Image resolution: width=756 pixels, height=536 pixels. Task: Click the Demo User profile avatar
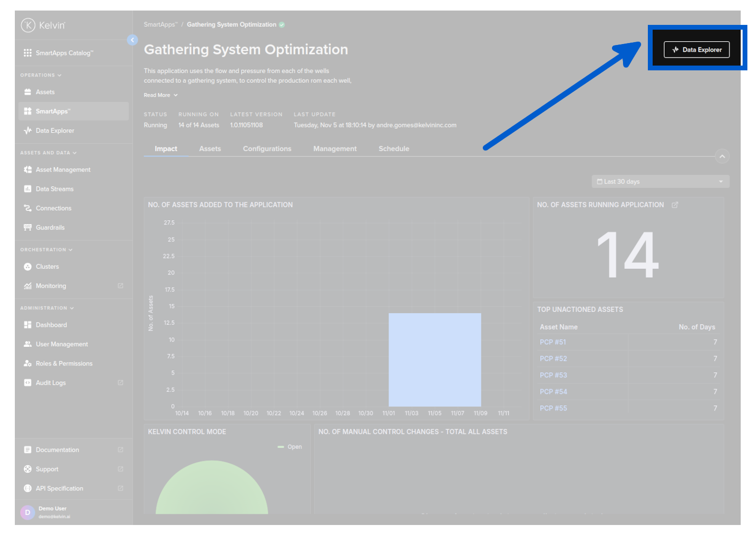point(28,512)
